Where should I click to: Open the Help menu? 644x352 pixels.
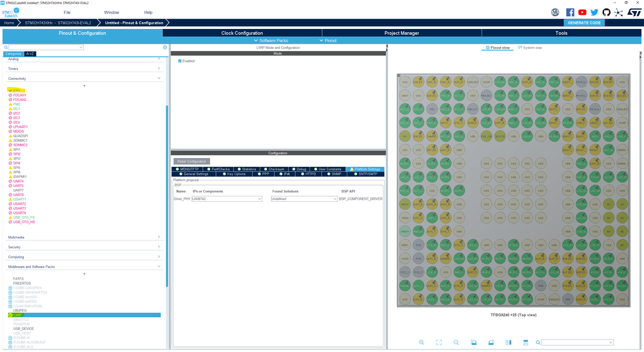pos(148,12)
